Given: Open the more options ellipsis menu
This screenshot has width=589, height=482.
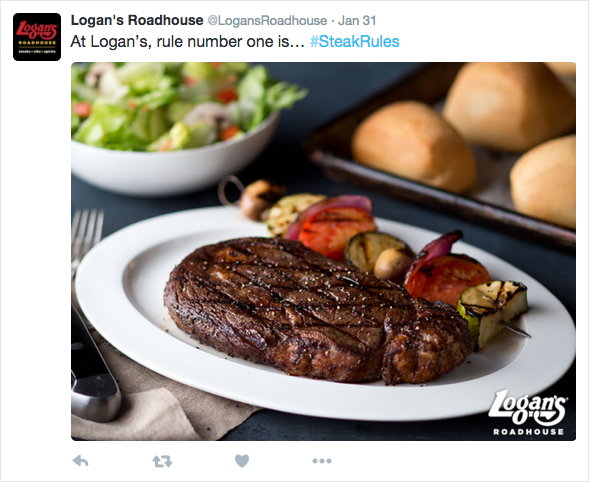Looking at the screenshot, I should (322, 461).
